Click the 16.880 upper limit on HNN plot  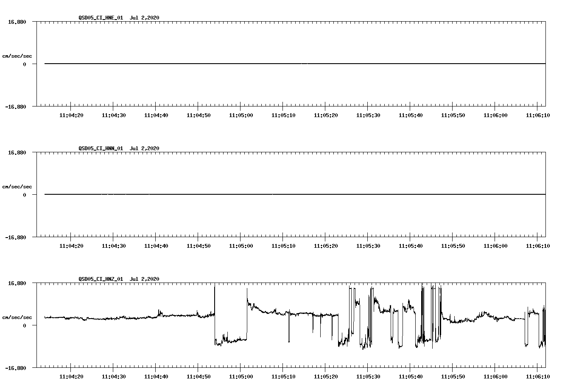[17, 152]
